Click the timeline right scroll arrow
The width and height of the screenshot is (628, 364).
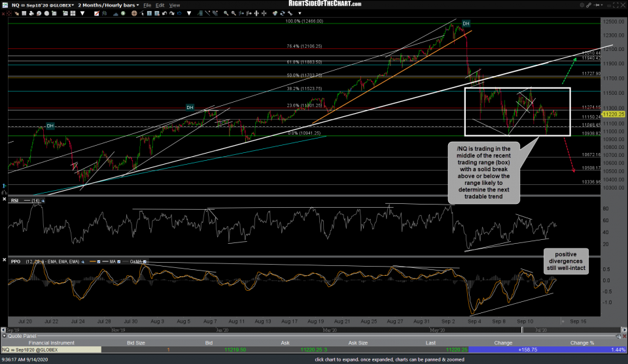click(x=623, y=330)
